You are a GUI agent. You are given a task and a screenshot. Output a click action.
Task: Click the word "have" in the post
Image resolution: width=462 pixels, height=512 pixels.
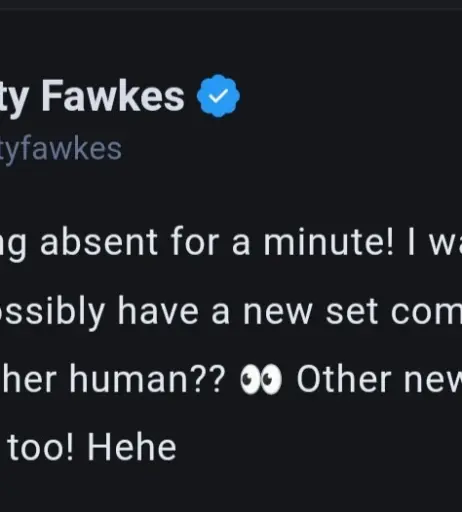coord(158,312)
